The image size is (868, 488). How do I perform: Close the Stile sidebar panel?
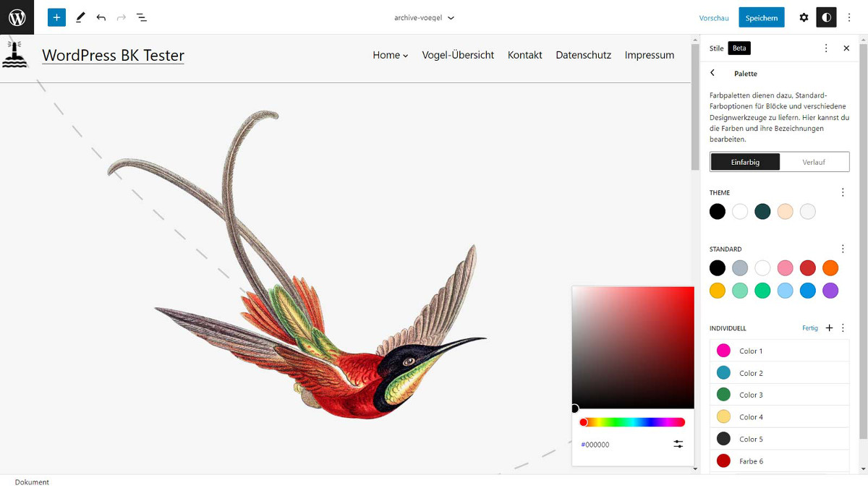click(846, 48)
